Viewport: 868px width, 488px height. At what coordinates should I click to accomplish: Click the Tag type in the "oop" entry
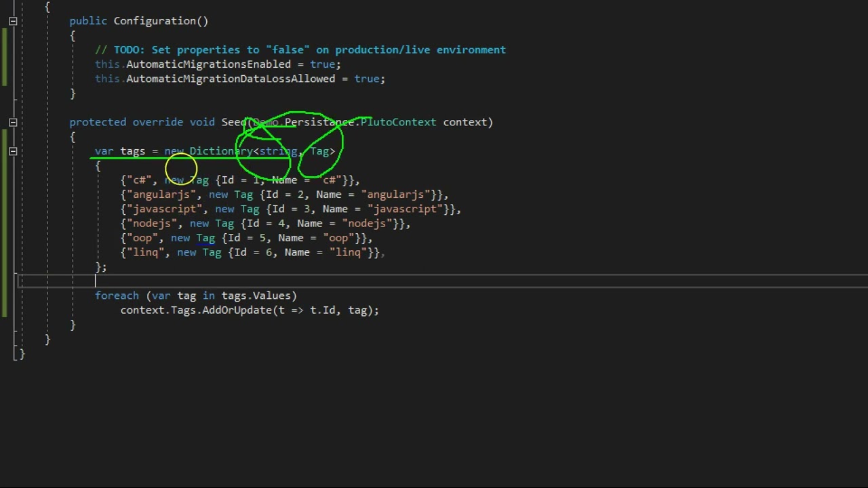pyautogui.click(x=205, y=238)
